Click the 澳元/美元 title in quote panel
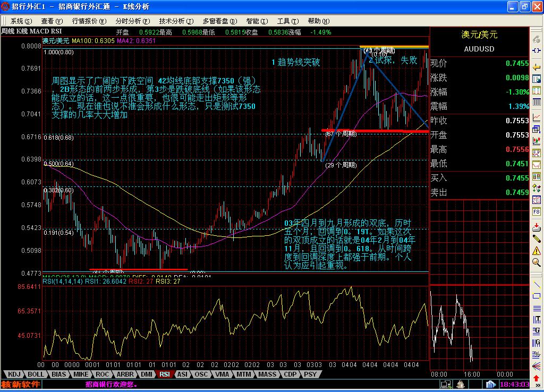 479,35
